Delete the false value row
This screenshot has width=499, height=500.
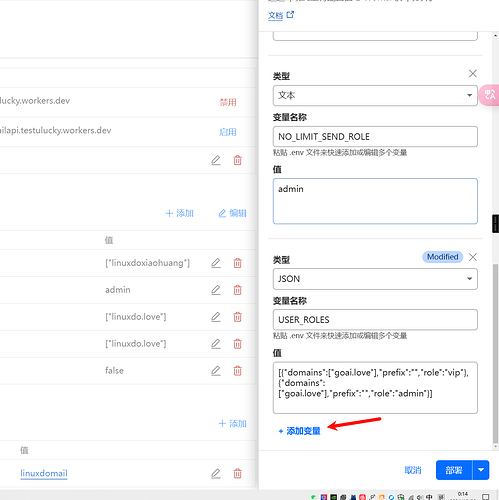(x=237, y=371)
